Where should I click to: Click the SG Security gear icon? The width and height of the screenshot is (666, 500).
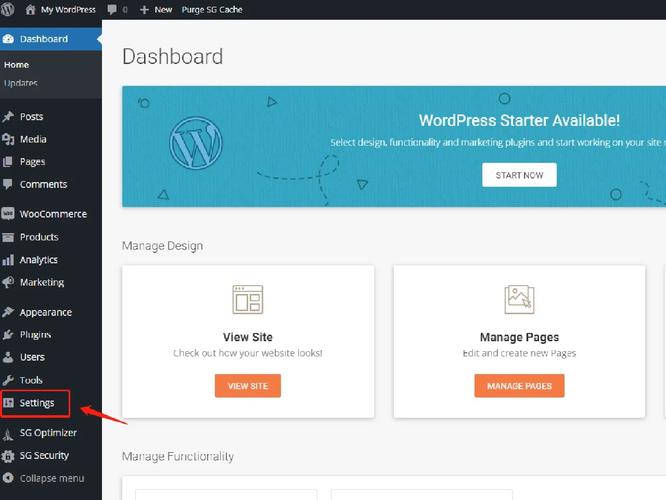click(8, 456)
